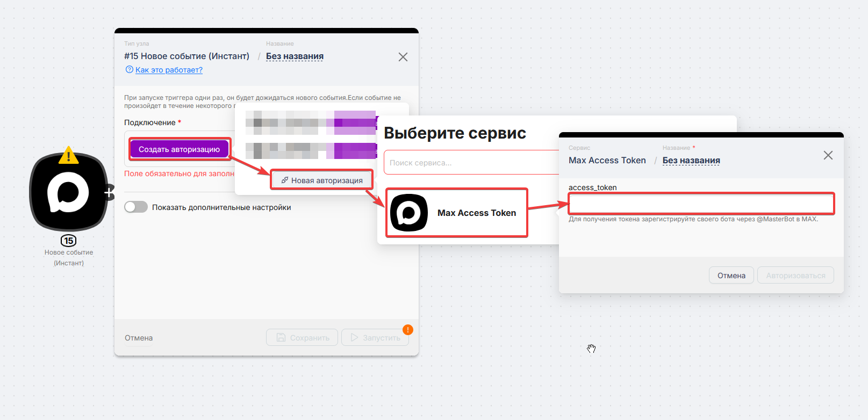The width and height of the screenshot is (868, 420).
Task: Click the 'Поиск сервиса' search field
Action: tap(471, 163)
